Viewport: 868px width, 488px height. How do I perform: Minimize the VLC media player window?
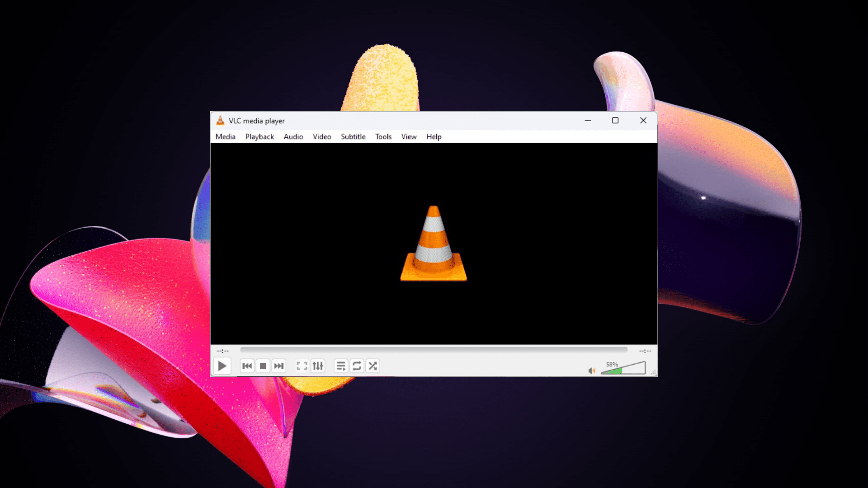tap(588, 121)
